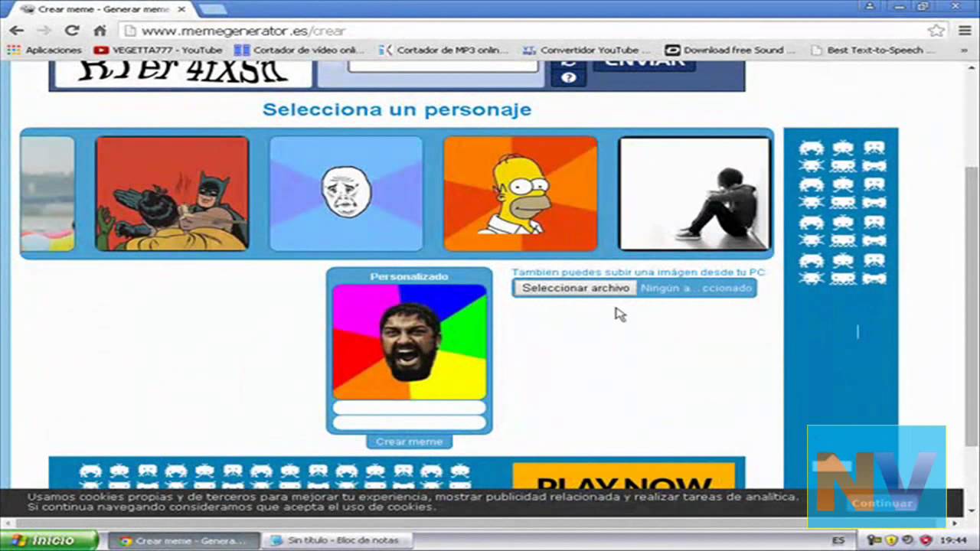The height and width of the screenshot is (551, 980).
Task: Click Continuar on the cookie notice
Action: click(x=881, y=503)
